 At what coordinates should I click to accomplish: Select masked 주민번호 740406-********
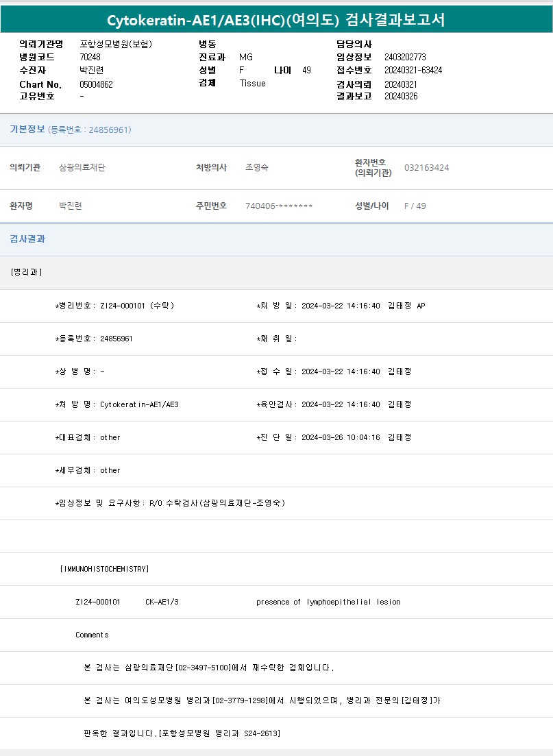(279, 206)
